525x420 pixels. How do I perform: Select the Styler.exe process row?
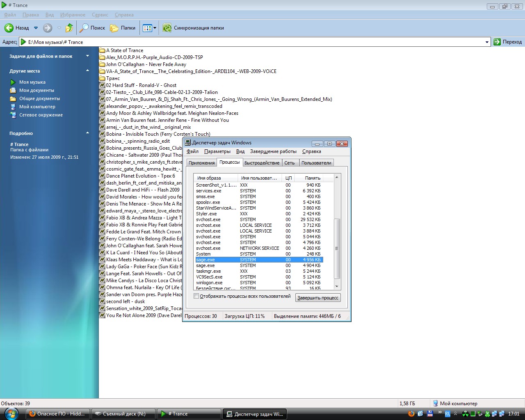click(258, 214)
